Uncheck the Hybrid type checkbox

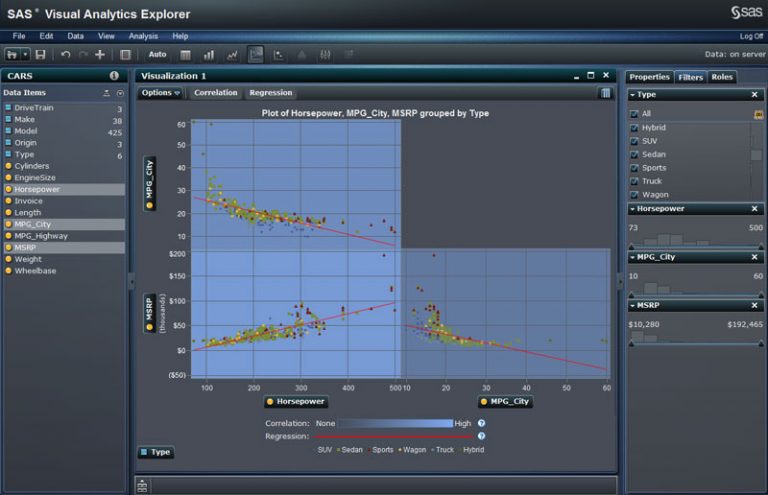634,128
